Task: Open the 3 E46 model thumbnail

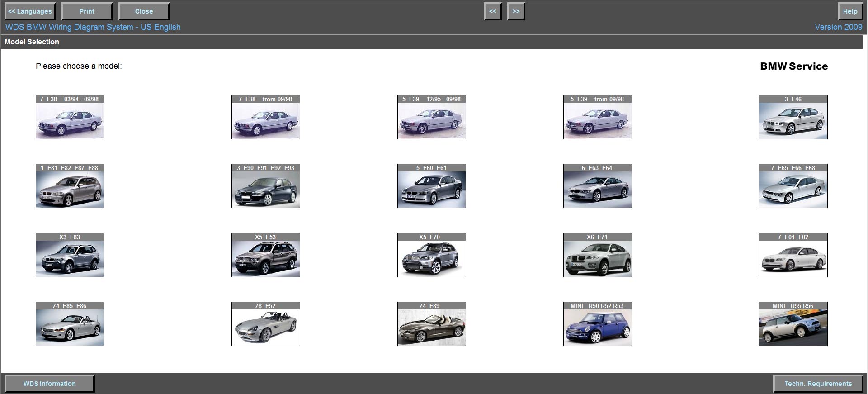Action: (793, 117)
